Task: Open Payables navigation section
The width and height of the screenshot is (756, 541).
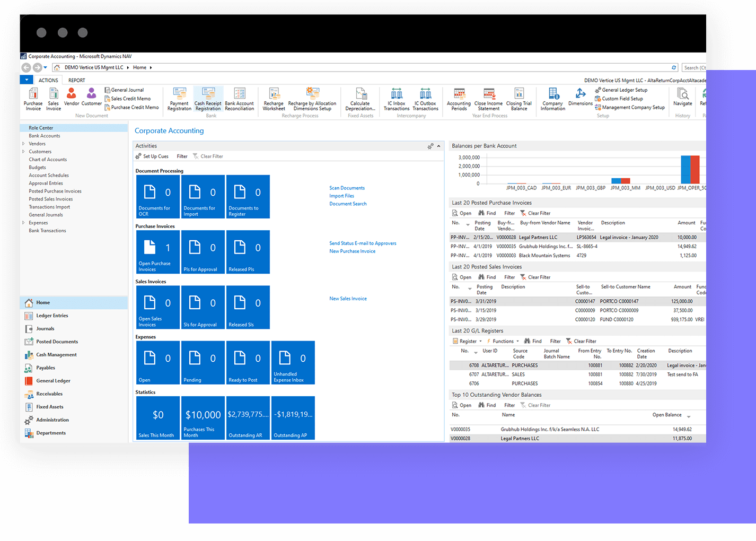Action: [74, 368]
